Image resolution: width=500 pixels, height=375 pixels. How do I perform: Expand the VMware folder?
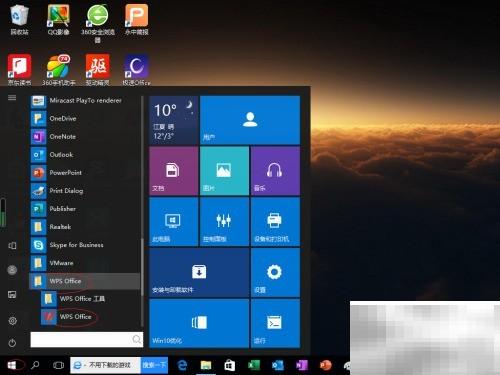[85, 263]
